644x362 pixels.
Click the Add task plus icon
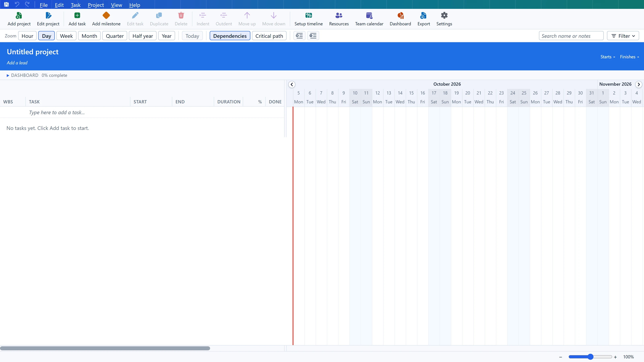point(77,15)
